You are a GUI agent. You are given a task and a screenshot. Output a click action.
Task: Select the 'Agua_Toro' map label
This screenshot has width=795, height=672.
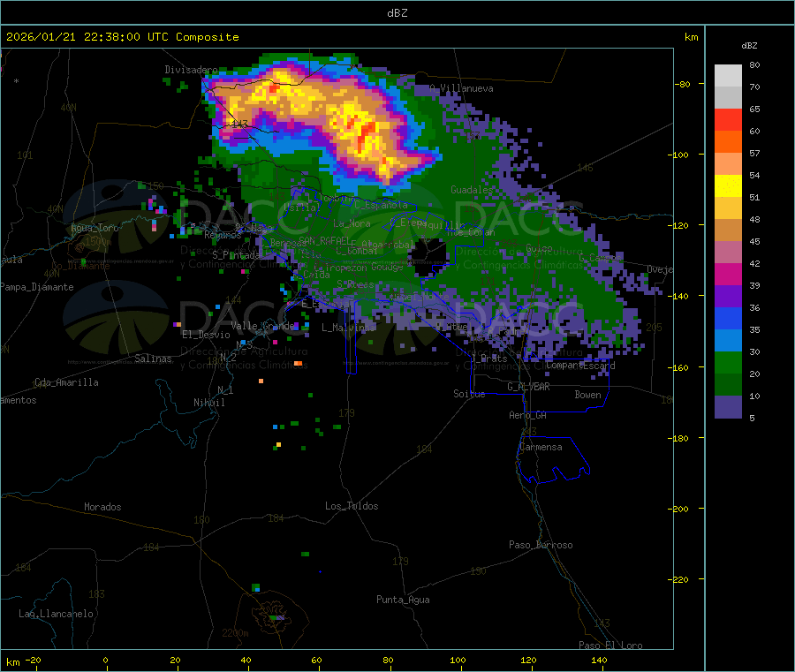(x=95, y=228)
